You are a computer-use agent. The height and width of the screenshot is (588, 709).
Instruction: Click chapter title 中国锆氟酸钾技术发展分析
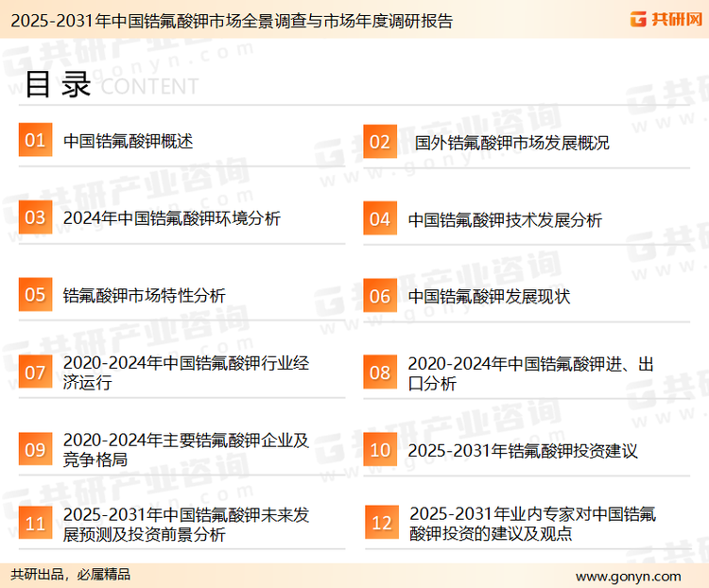coord(505,220)
